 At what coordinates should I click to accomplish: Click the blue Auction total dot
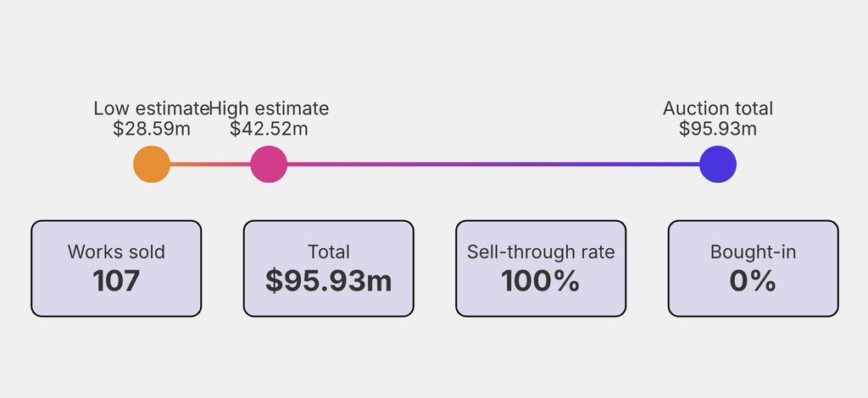[x=718, y=164]
